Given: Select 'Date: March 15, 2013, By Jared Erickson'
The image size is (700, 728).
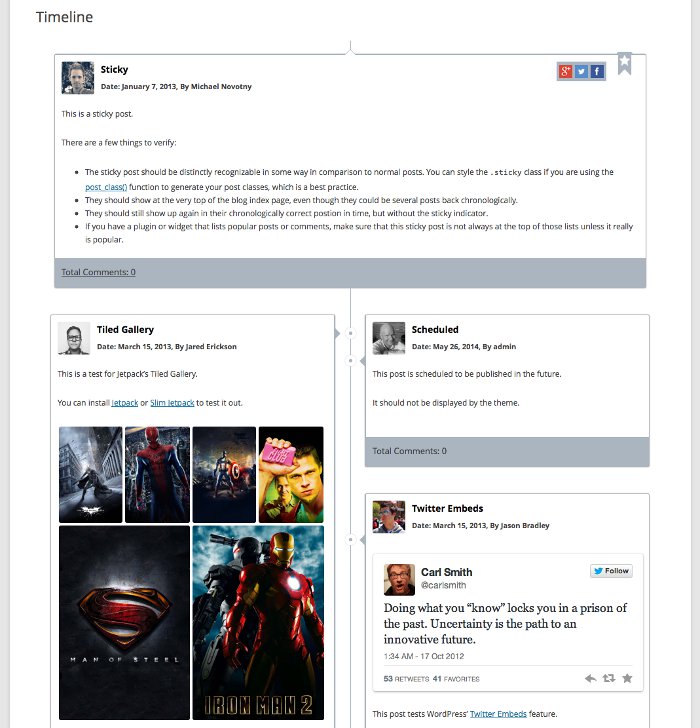Looking at the screenshot, I should tap(167, 346).
